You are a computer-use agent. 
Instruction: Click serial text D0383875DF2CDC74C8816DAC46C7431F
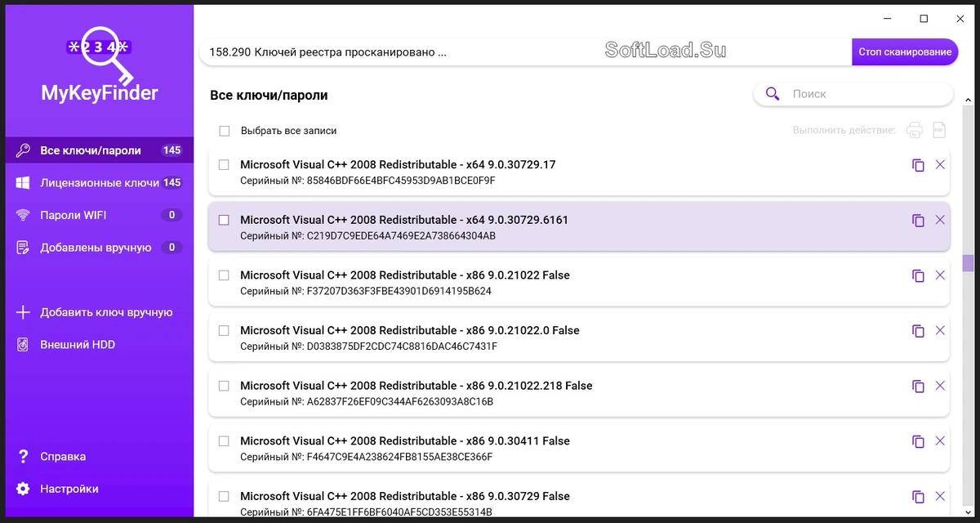pyautogui.click(x=402, y=346)
